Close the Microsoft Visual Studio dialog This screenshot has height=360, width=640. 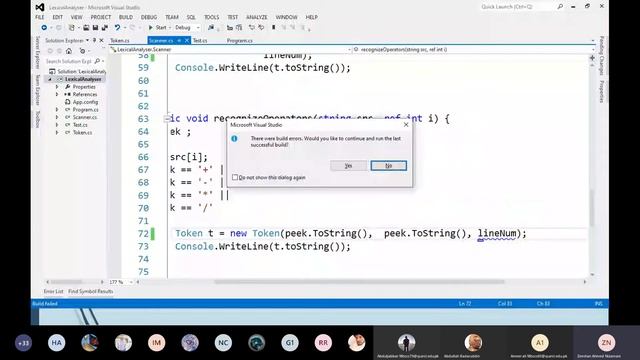pos(406,124)
